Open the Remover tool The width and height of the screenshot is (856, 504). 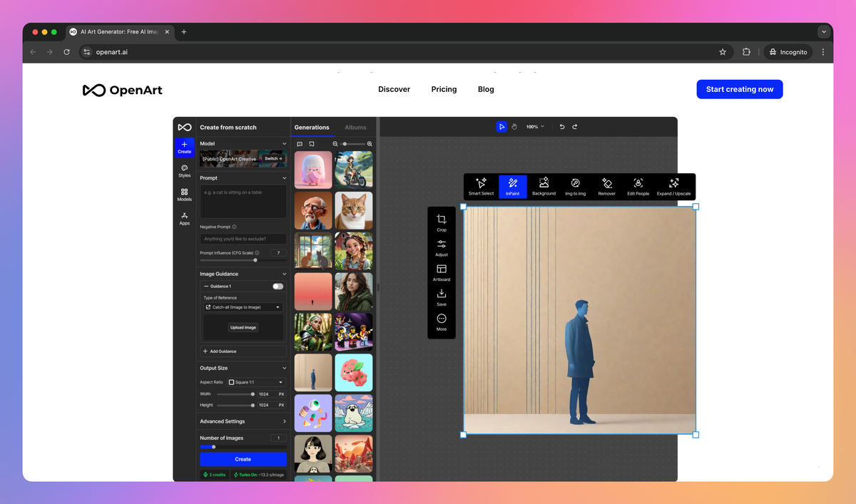coord(606,187)
